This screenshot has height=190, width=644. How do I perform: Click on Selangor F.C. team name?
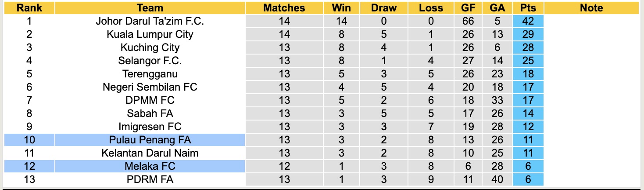pyautogui.click(x=150, y=61)
